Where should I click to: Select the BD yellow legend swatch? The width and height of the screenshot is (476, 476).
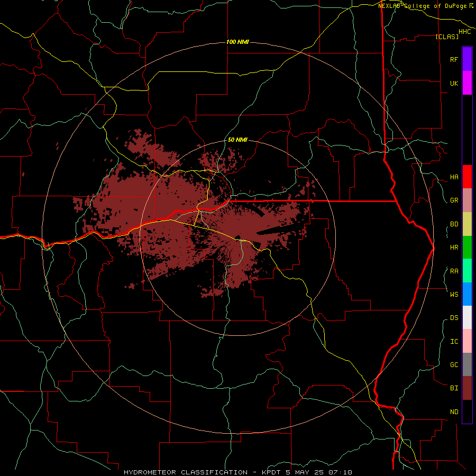467,224
